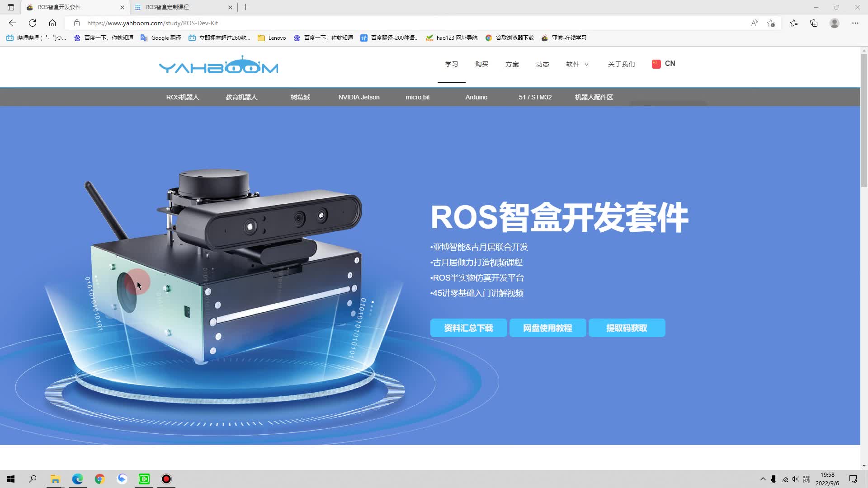
Task: Open the browser profile avatar
Action: point(835,23)
